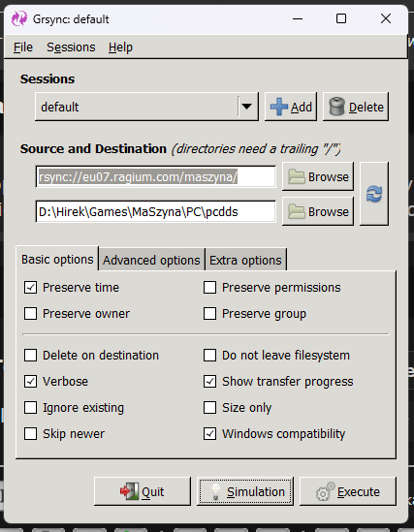Click the destination path input field
This screenshot has width=414, height=532.
pyautogui.click(x=156, y=211)
